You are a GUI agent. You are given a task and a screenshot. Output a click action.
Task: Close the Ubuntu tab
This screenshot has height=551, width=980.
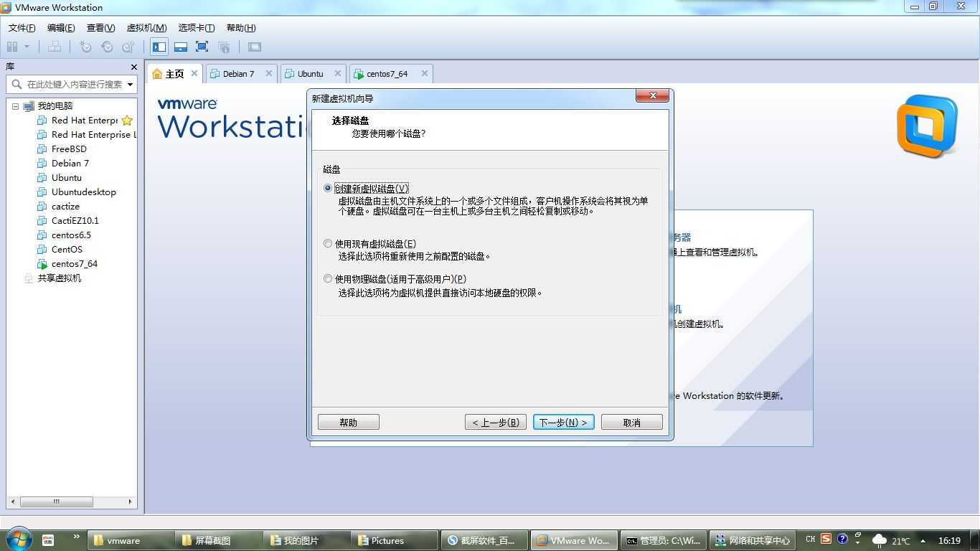[338, 73]
